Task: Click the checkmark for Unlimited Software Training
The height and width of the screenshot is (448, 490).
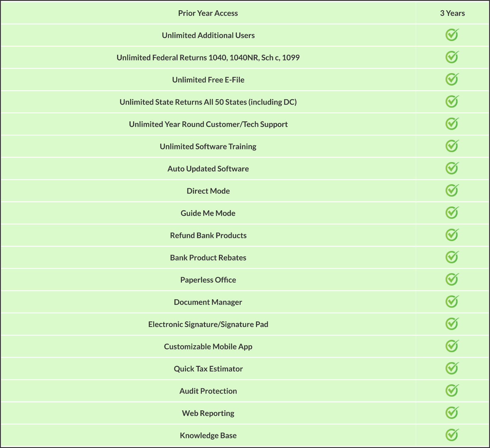Action: [452, 146]
